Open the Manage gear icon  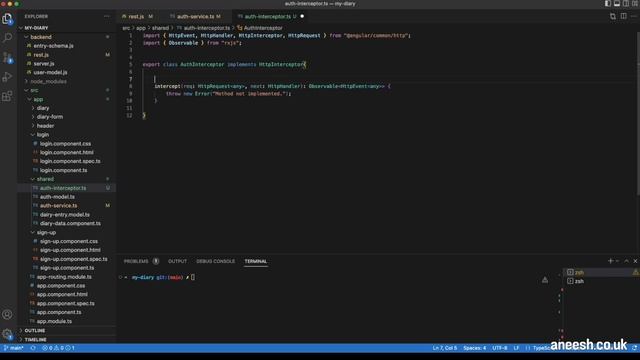click(x=7, y=334)
